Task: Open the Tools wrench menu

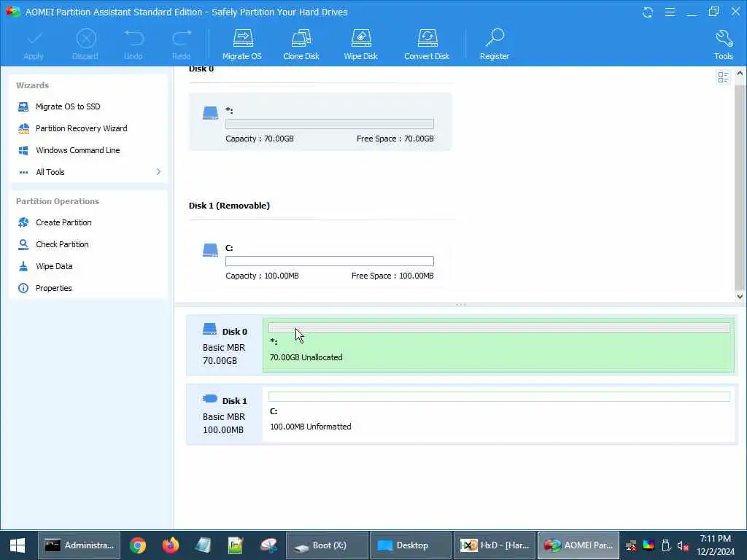Action: pos(723,45)
